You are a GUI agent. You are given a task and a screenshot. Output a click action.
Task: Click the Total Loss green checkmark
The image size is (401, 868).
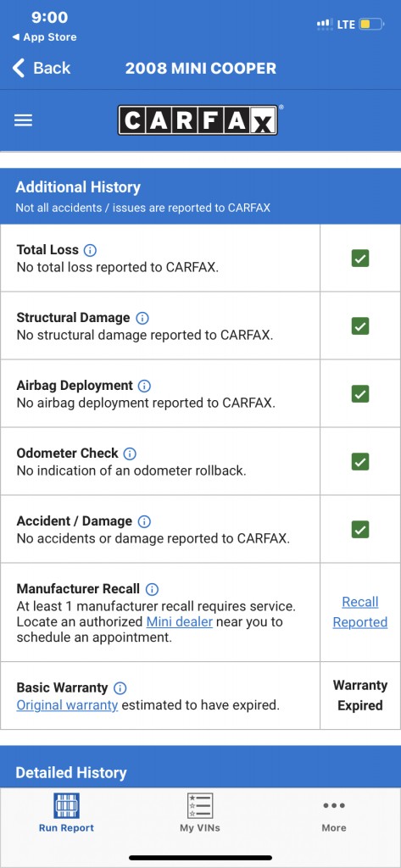[x=360, y=258]
